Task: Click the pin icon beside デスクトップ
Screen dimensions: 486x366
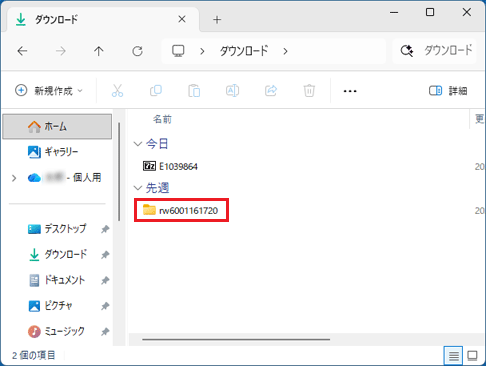Action: tap(105, 229)
